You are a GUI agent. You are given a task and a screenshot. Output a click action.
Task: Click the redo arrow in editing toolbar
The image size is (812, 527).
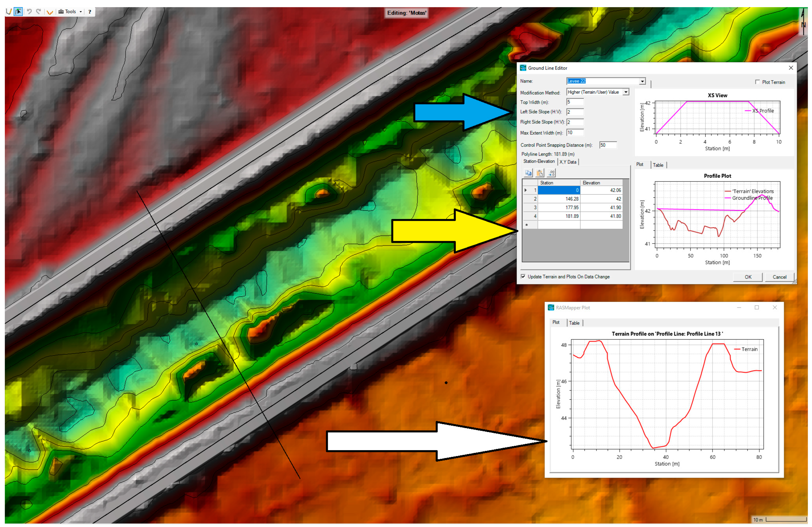[39, 12]
